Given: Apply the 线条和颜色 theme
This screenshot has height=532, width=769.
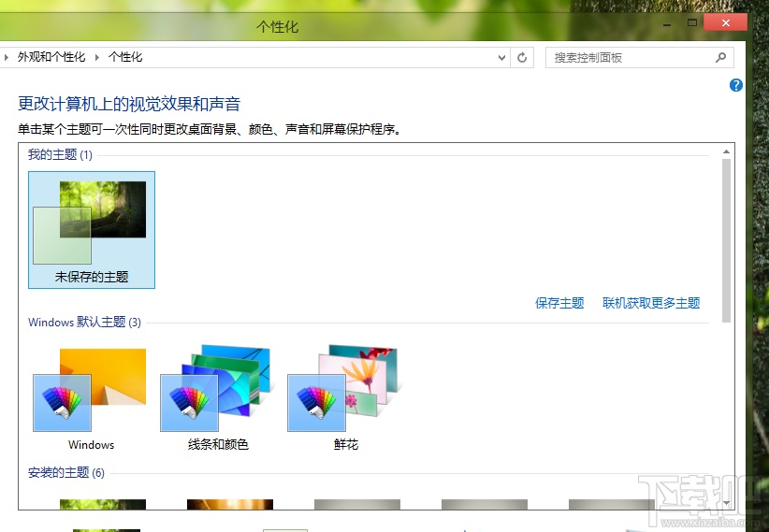Looking at the screenshot, I should click(218, 397).
